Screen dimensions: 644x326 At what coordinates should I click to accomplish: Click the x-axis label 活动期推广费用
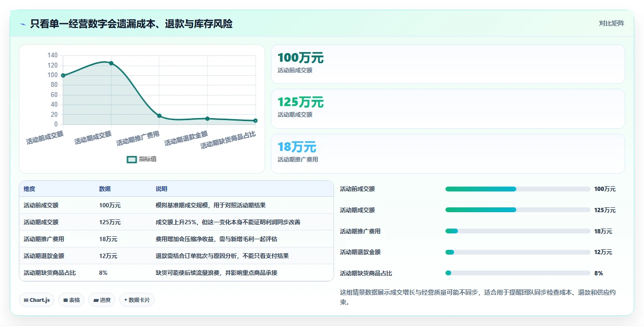[138, 138]
